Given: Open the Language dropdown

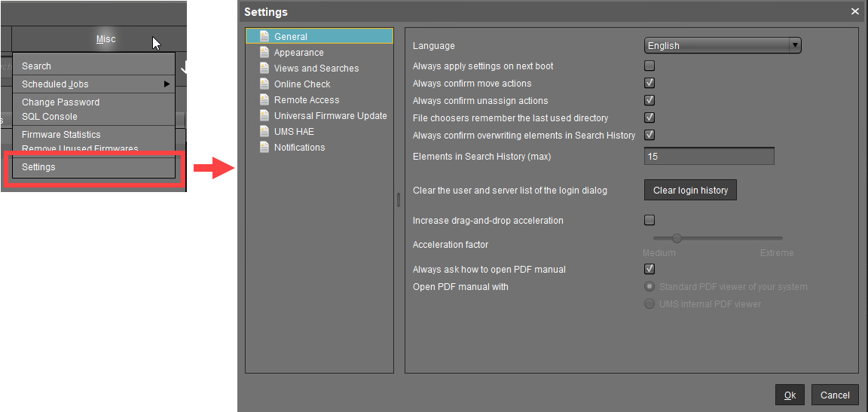Looking at the screenshot, I should point(722,46).
